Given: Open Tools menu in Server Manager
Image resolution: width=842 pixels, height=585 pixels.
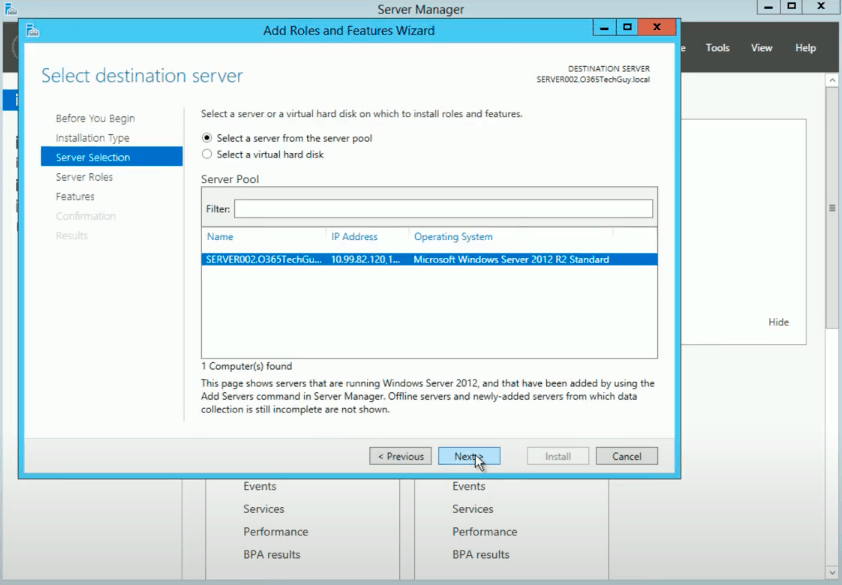Looking at the screenshot, I should [717, 48].
